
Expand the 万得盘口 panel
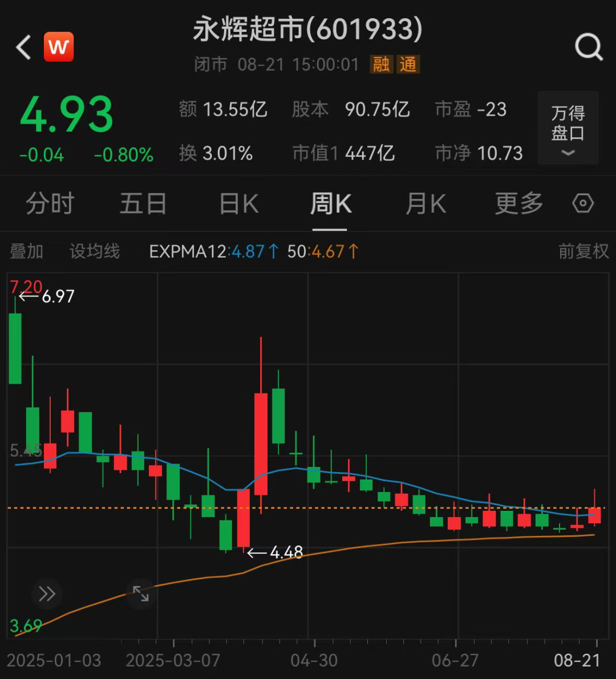point(568,128)
